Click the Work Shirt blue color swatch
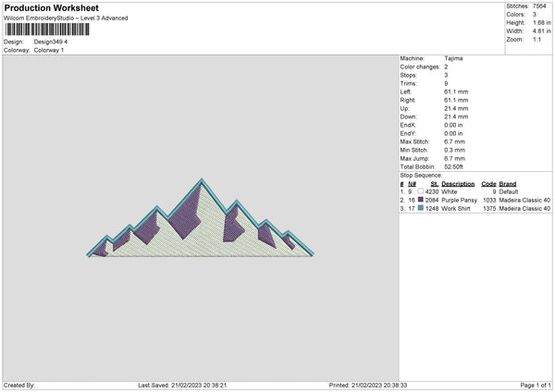 [421, 208]
